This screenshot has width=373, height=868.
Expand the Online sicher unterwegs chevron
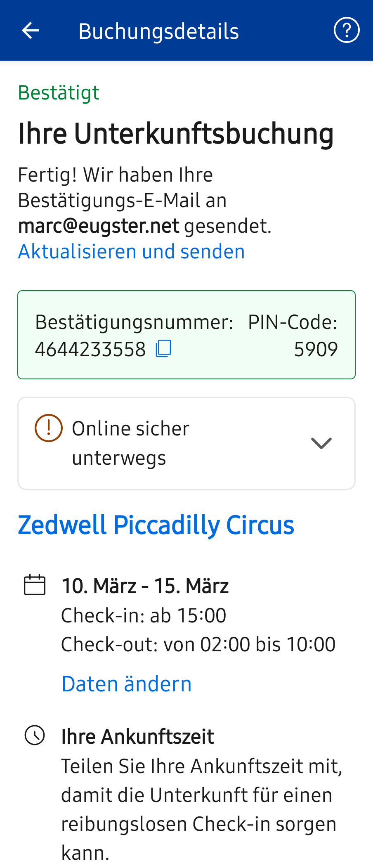click(321, 443)
